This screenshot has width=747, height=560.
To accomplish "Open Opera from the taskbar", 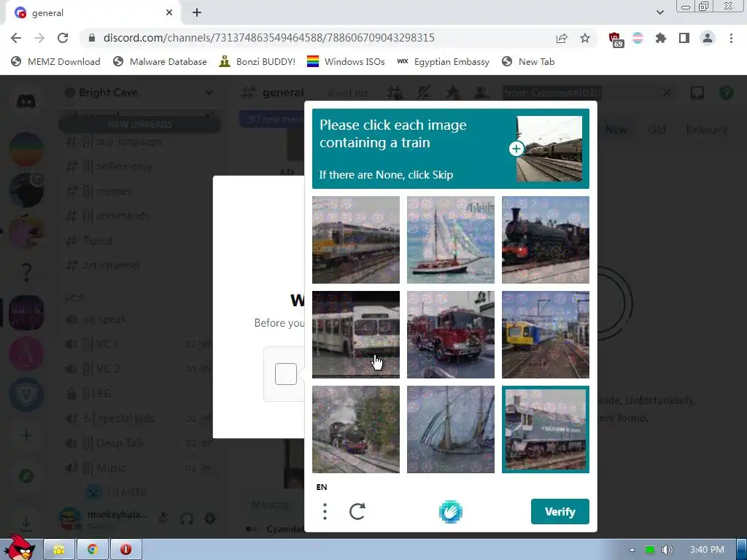I will 125,549.
